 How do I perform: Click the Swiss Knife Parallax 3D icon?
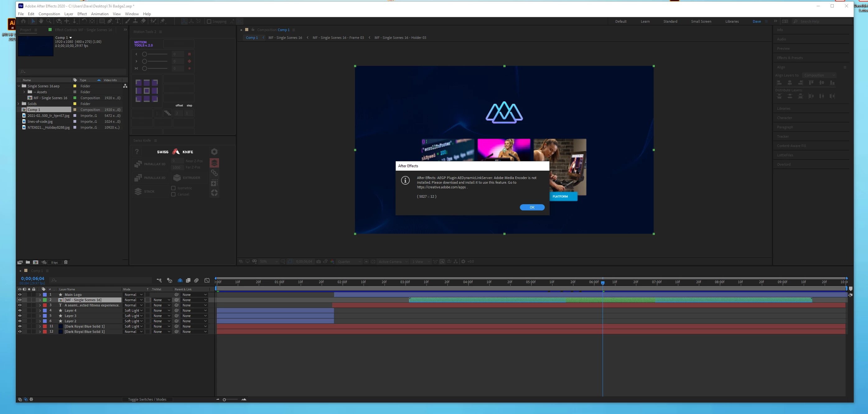(x=138, y=164)
